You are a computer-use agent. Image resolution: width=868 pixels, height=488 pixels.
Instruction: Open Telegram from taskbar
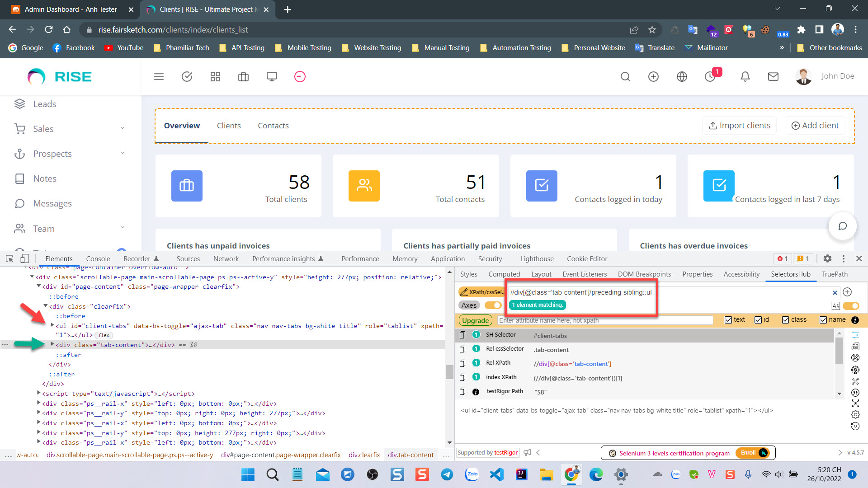(x=447, y=474)
